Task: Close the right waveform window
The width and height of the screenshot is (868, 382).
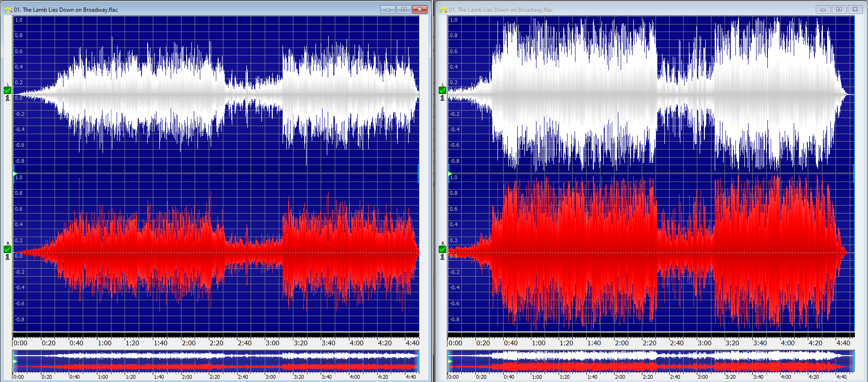Action: tap(855, 9)
